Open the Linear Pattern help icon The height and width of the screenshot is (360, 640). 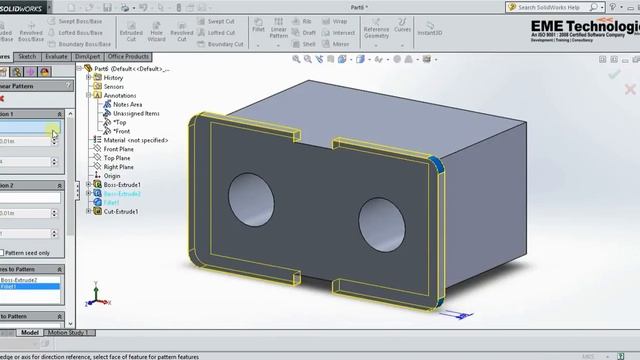point(69,85)
